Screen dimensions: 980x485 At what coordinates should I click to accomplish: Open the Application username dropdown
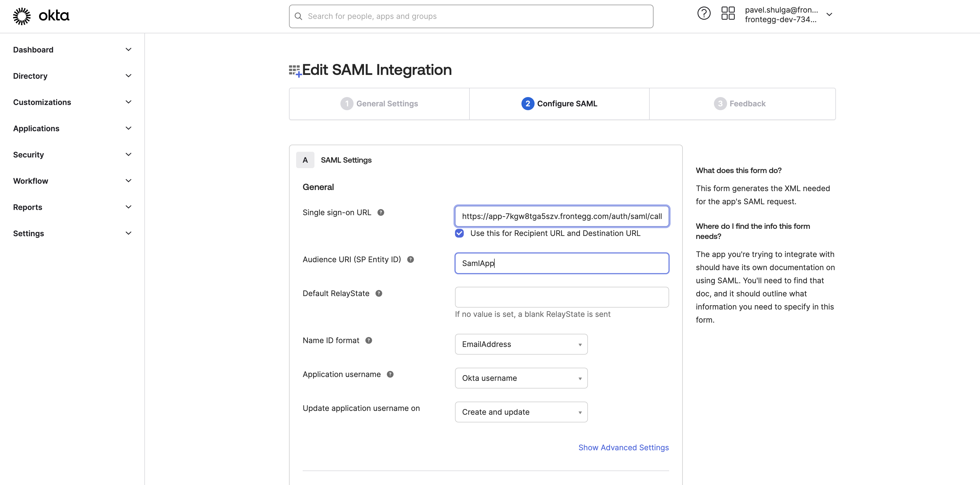tap(521, 378)
